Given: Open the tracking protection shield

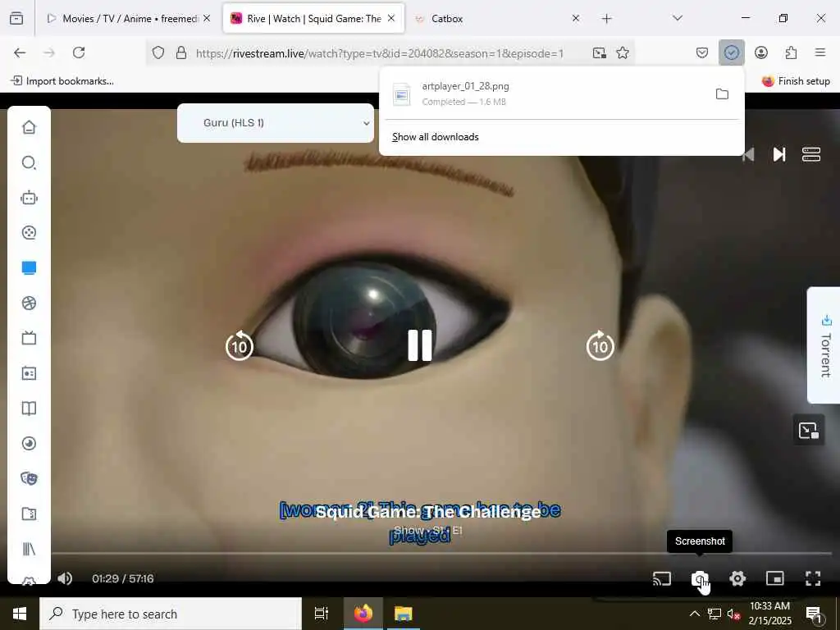Looking at the screenshot, I should pyautogui.click(x=158, y=53).
